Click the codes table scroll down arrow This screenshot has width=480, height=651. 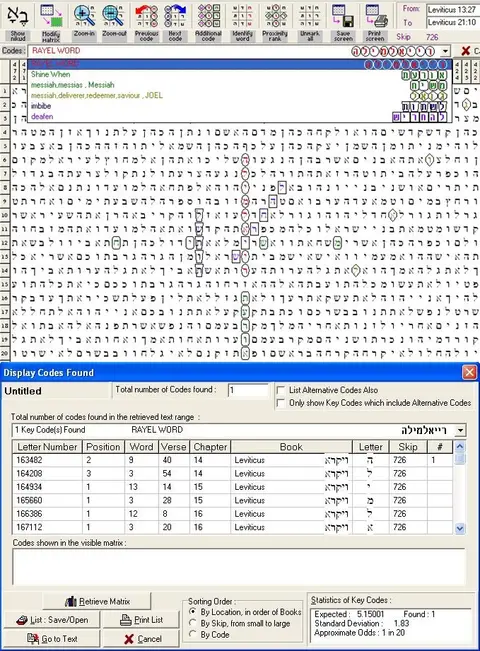click(x=460, y=529)
